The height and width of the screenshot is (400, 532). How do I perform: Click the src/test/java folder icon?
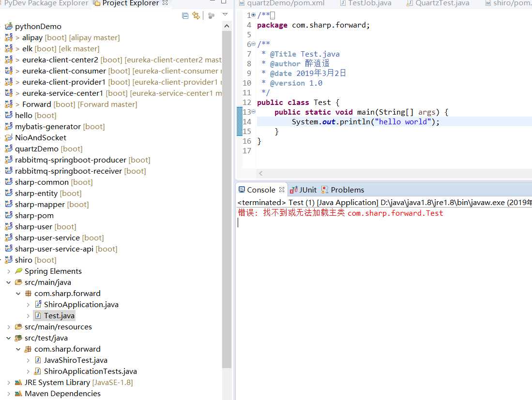point(19,338)
